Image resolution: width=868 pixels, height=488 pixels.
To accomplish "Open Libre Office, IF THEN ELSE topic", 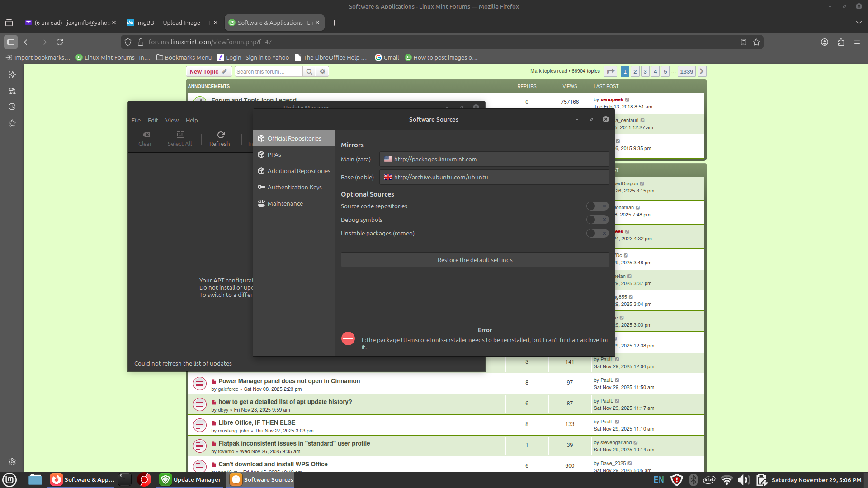I will click(257, 422).
